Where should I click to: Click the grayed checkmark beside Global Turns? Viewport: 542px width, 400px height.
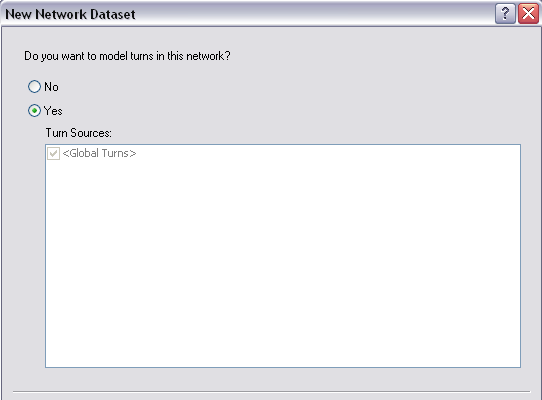[x=53, y=153]
